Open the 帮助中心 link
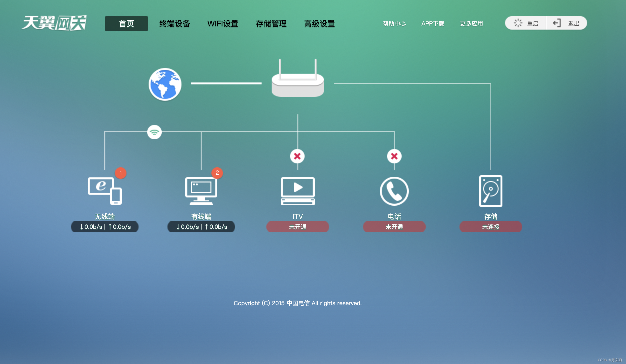This screenshot has width=626, height=364. pos(394,24)
